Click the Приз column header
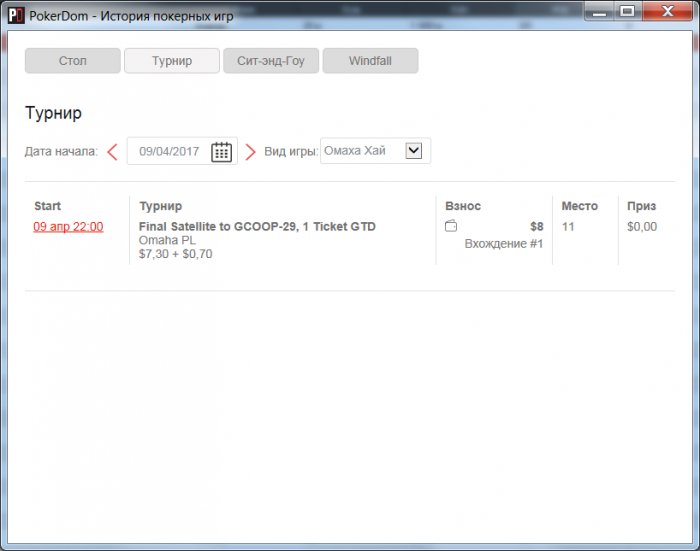Viewport: 700px width, 551px height. coord(642,206)
